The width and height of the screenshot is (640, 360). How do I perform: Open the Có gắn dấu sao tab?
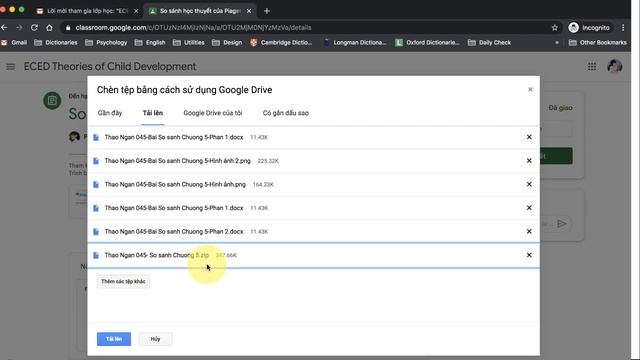[286, 113]
